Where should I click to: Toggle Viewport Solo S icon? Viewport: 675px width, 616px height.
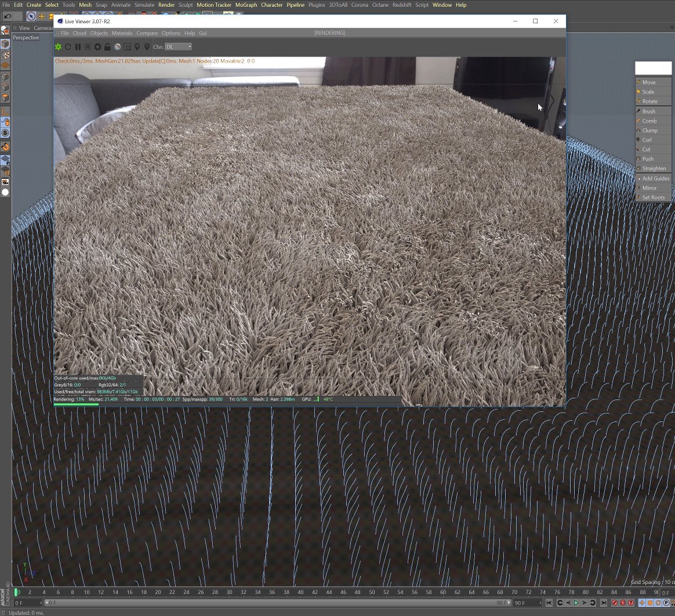pyautogui.click(x=5, y=133)
